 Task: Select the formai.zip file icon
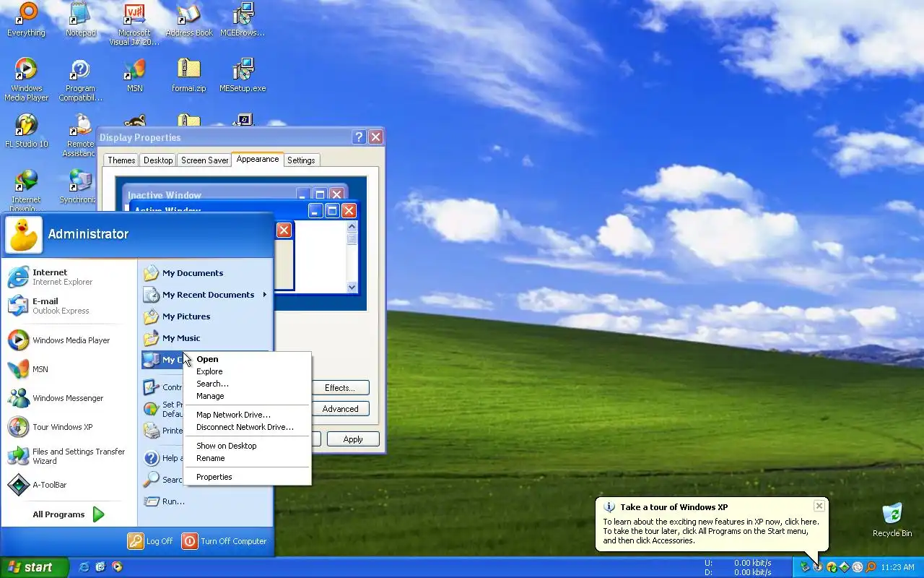coord(188,75)
